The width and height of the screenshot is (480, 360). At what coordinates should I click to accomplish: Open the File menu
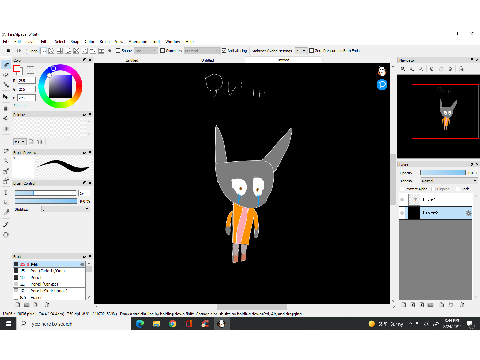pos(6,42)
